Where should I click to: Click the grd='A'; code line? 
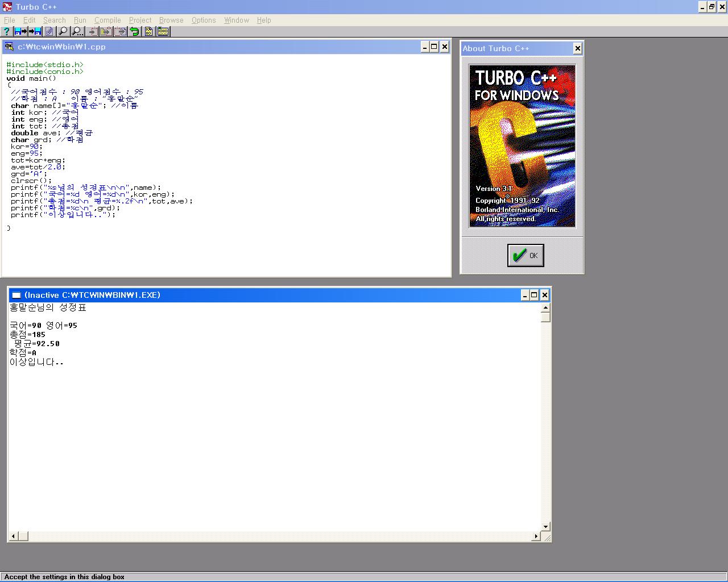pos(29,174)
